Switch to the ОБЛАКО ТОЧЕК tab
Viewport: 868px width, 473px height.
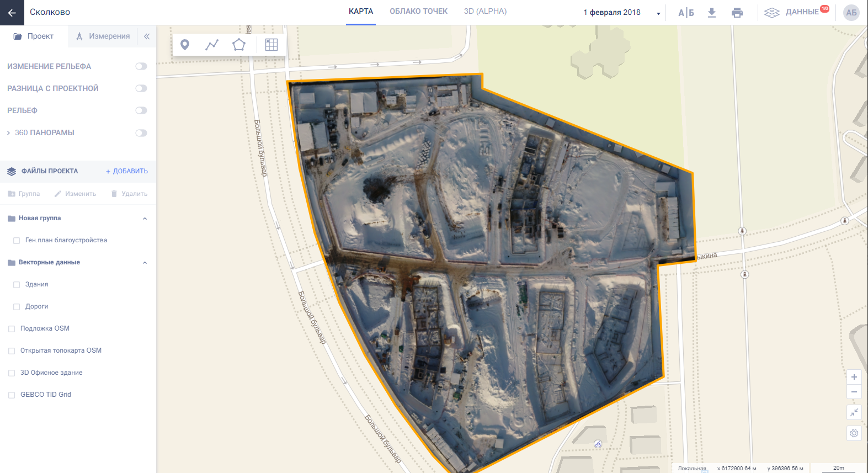418,12
